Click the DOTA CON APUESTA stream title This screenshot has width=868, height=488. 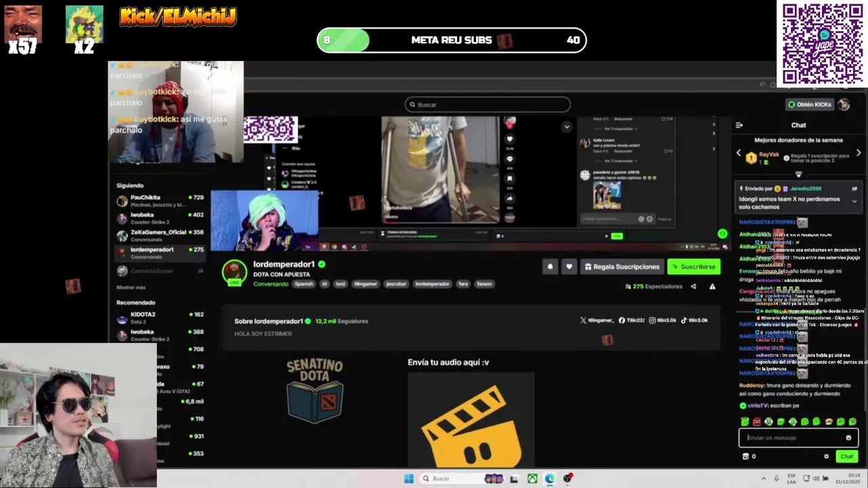click(x=281, y=274)
